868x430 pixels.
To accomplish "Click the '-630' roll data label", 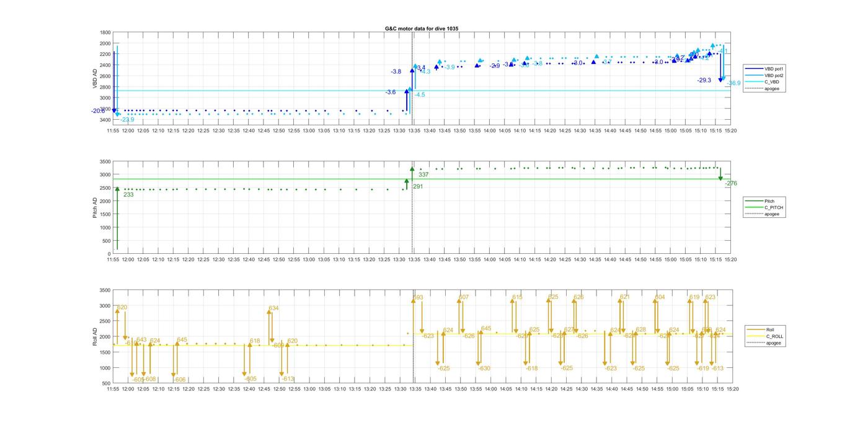I will pyautogui.click(x=484, y=369).
